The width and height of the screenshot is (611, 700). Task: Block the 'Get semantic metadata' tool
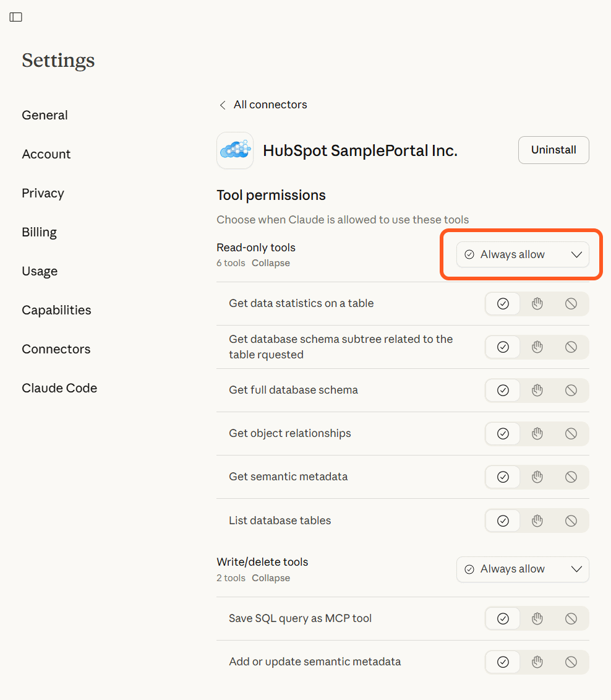571,477
